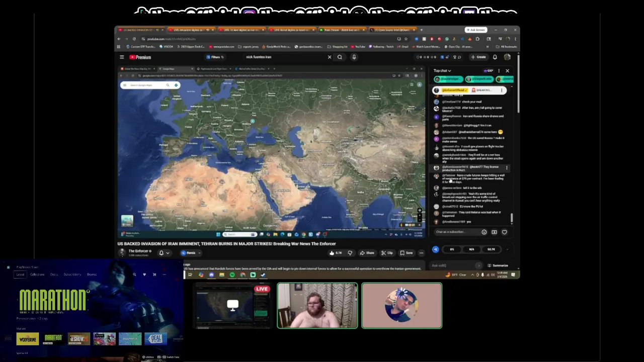Select the DEAL promotion thumbnail
Screen dimensions: 644x362
coord(155,339)
